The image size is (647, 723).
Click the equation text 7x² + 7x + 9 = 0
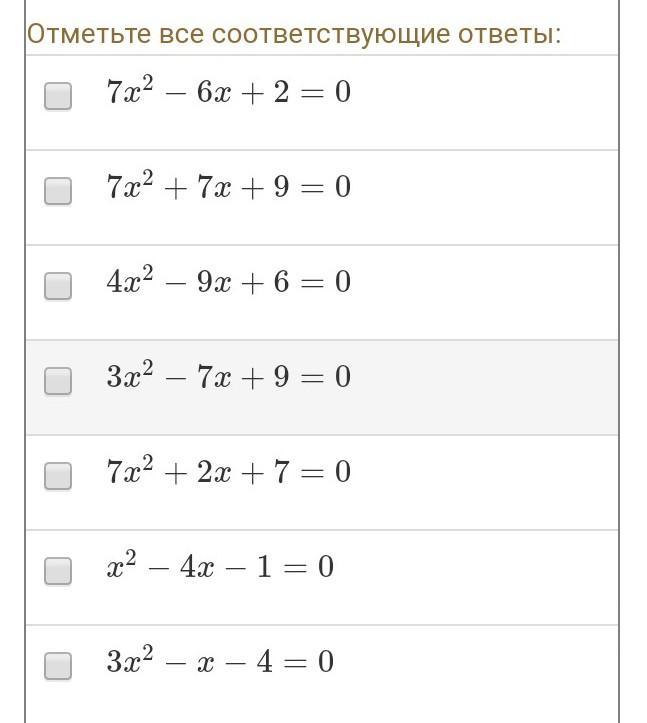(x=229, y=186)
